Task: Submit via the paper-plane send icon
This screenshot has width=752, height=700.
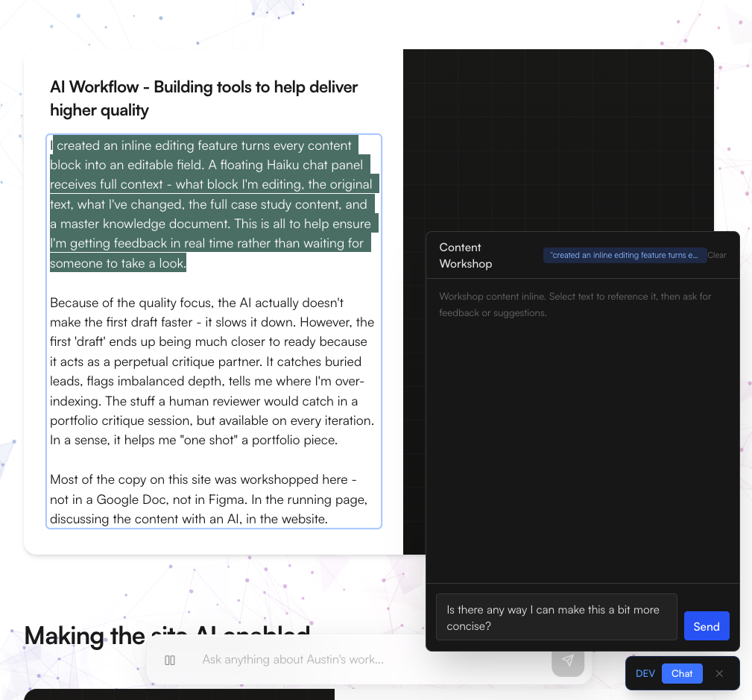Action: (568, 660)
